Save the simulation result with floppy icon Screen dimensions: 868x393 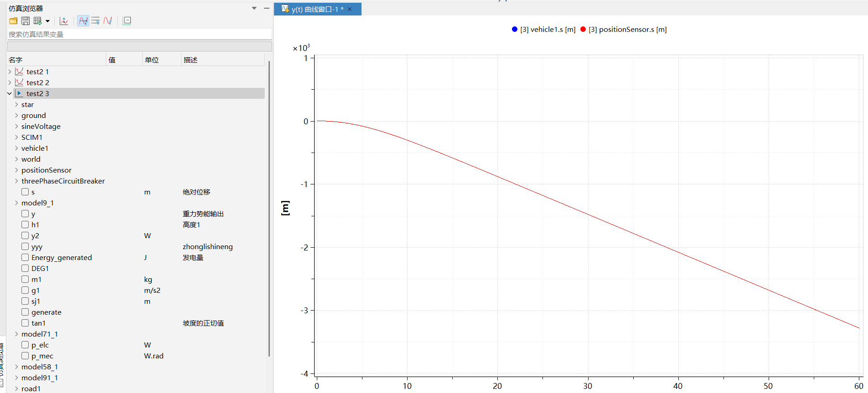click(26, 21)
